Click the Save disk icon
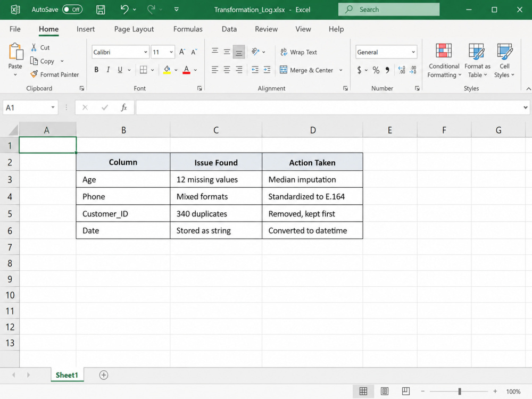Screen dimensions: 532x399 pos(101,10)
